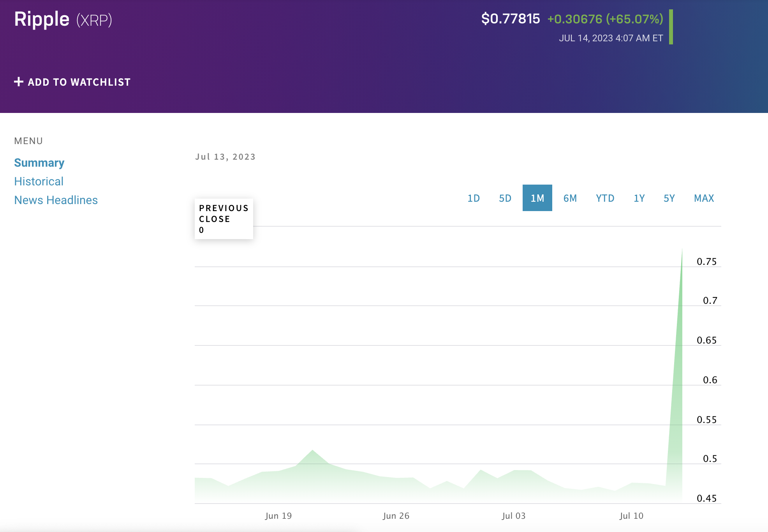This screenshot has height=532, width=768.
Task: Go to News Headlines section
Action: pos(56,200)
